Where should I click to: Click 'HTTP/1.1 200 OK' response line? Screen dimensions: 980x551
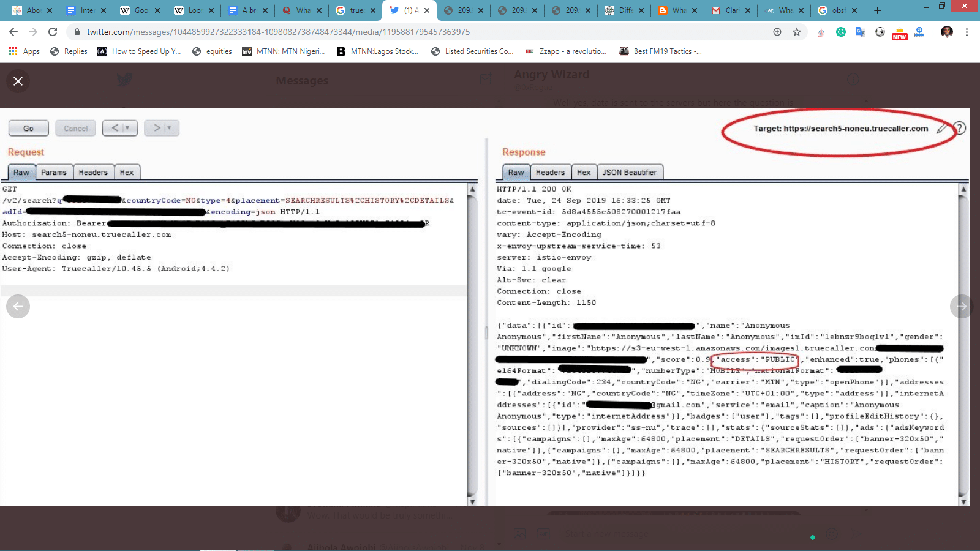pos(534,189)
